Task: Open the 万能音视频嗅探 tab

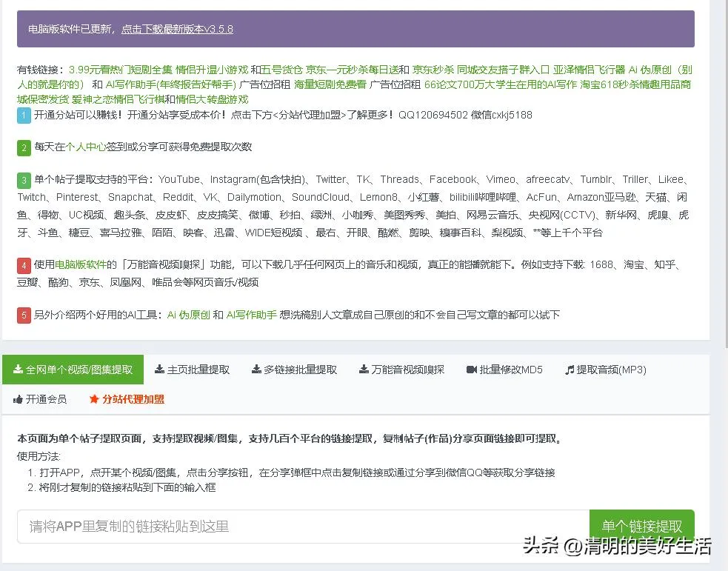Action: point(407,370)
